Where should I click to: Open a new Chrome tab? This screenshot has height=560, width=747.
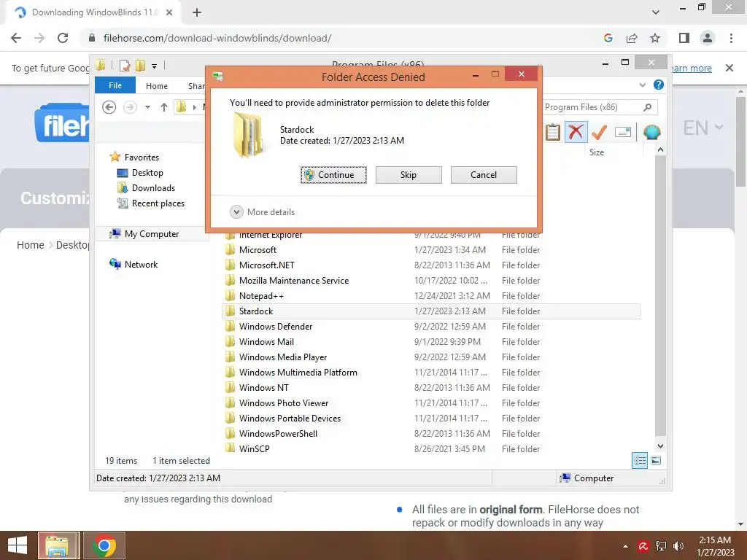[197, 12]
